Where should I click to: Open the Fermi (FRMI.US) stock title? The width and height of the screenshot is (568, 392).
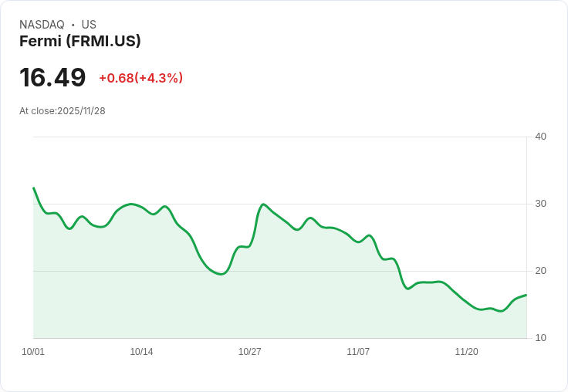[80, 42]
